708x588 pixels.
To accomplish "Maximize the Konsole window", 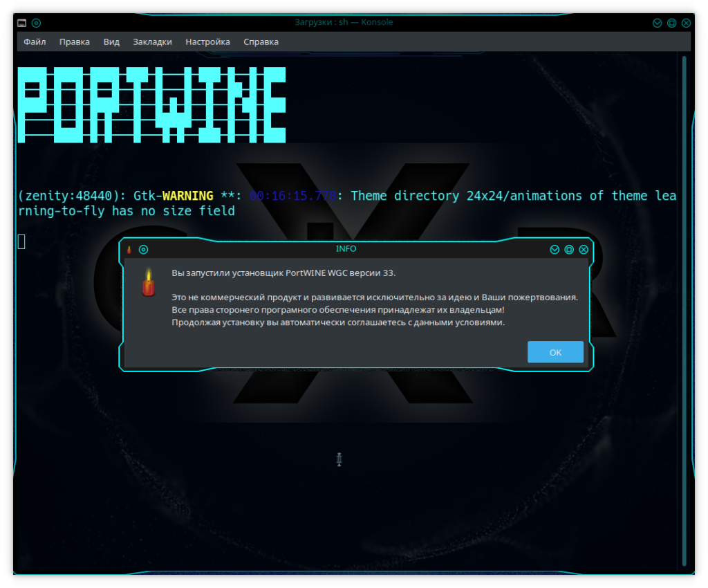I will (x=672, y=23).
